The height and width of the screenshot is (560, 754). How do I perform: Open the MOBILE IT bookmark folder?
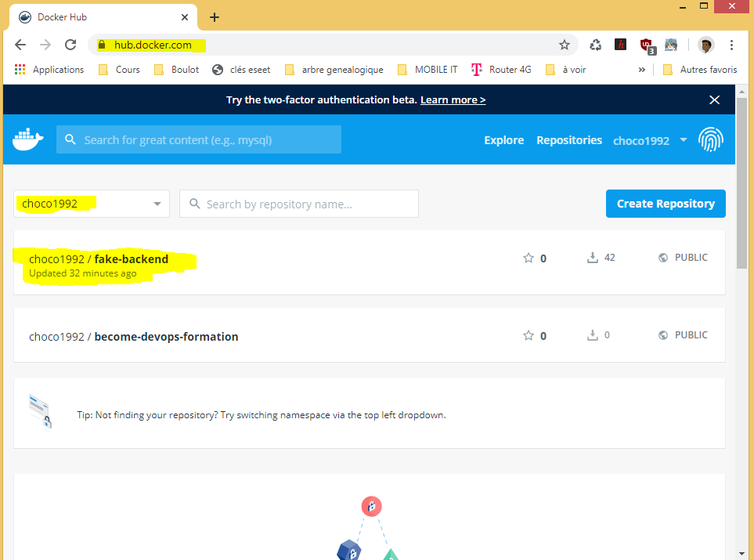coord(428,70)
